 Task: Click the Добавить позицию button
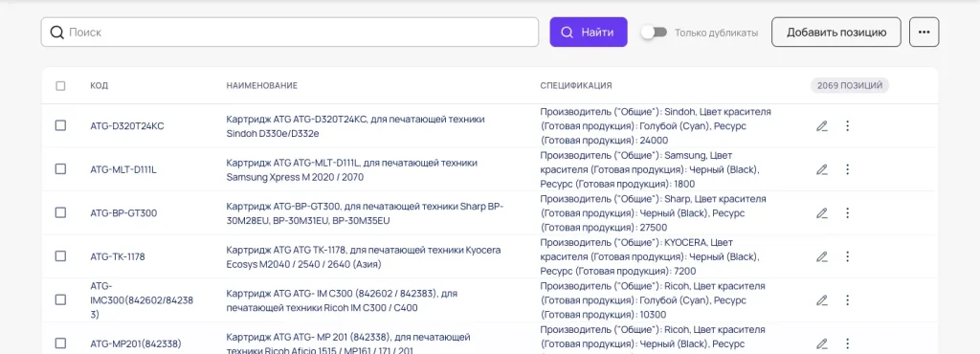pos(836,32)
